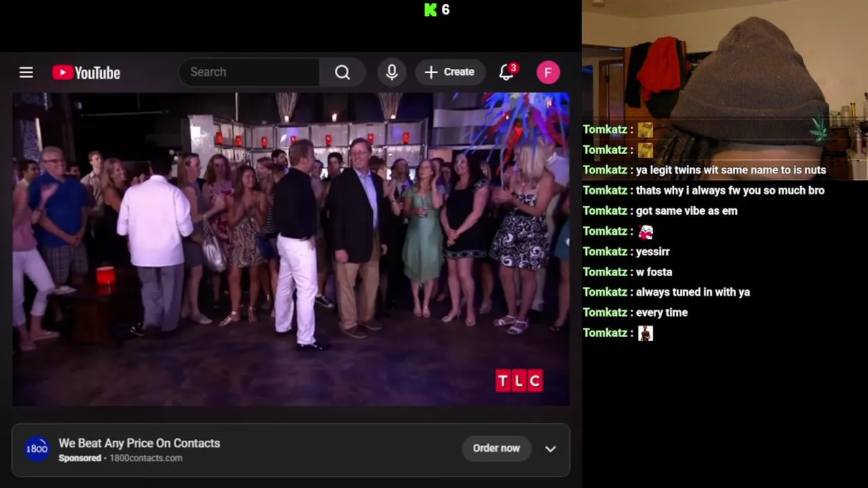Open the notifications bell with 3 alerts
Image resolution: width=868 pixels, height=488 pixels.
point(507,72)
